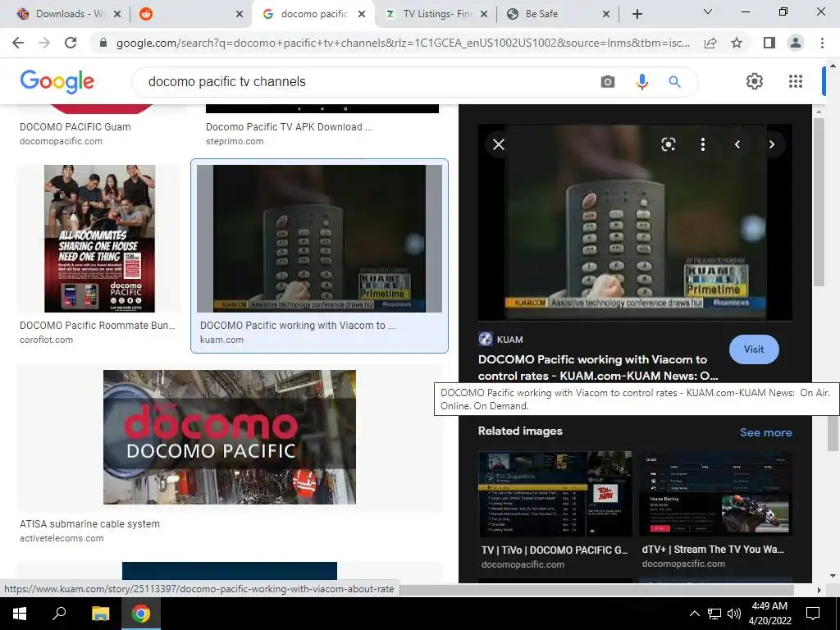Viewport: 840px width, 630px height.
Task: Click the KUAM site favicon
Action: pos(486,339)
